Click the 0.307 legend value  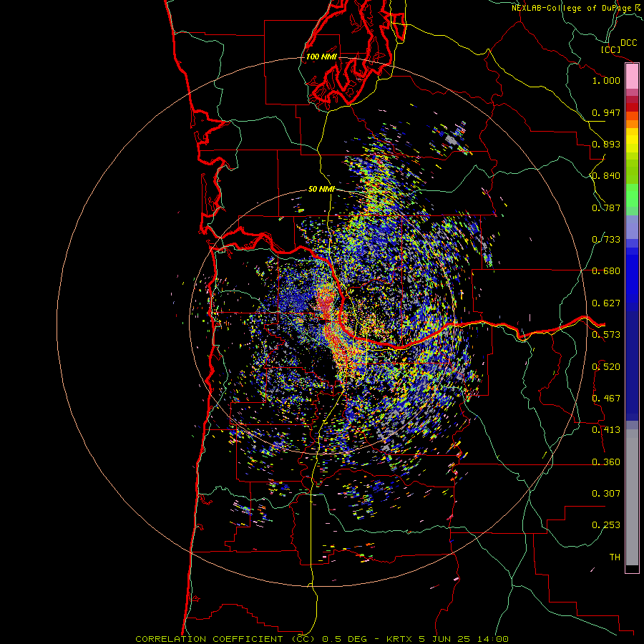(x=606, y=494)
